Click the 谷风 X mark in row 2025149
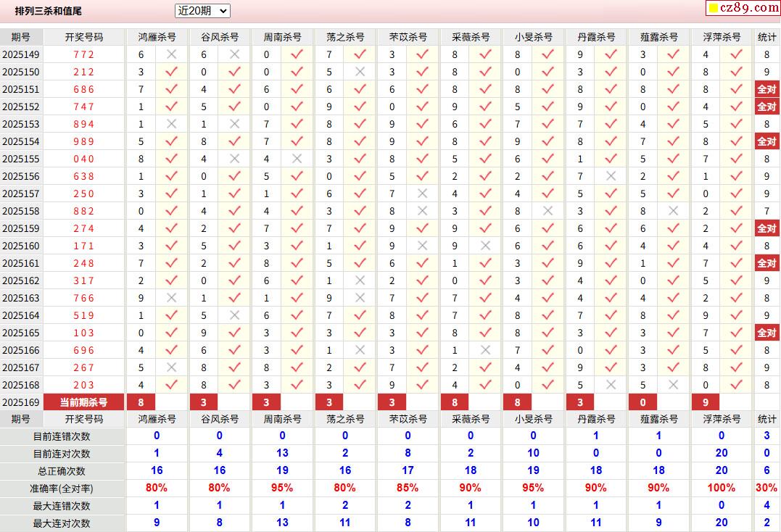 click(235, 55)
